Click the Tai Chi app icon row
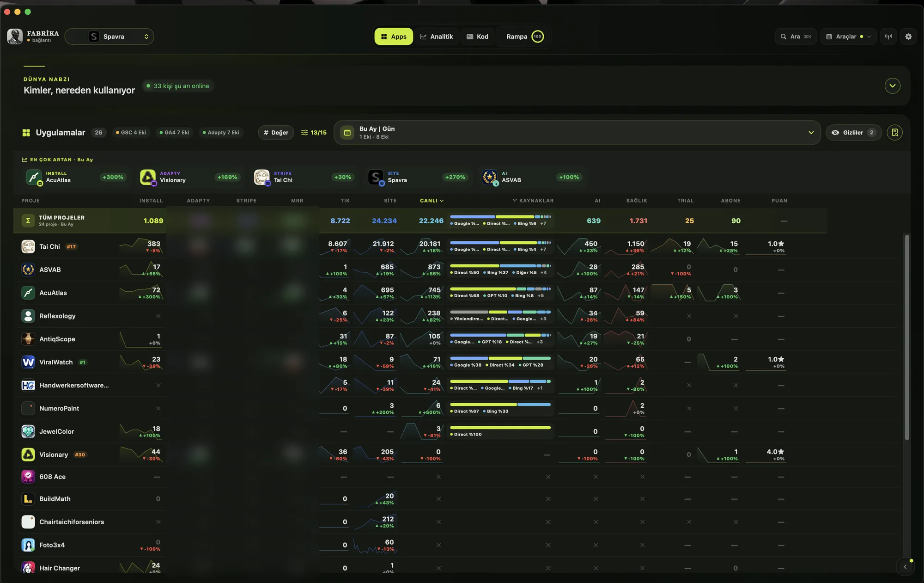This screenshot has height=583, width=924. coord(28,247)
